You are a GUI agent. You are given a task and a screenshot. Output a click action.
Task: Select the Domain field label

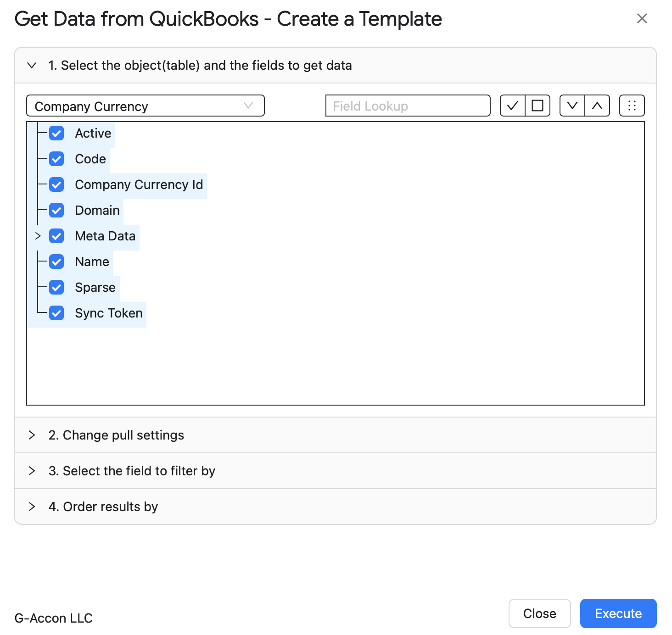97,211
